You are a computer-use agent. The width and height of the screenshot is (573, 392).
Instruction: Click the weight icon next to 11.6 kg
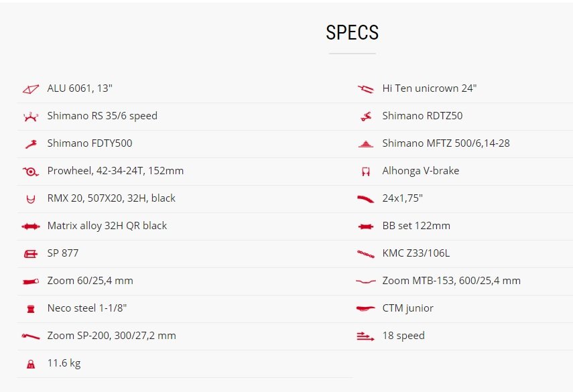click(31, 364)
